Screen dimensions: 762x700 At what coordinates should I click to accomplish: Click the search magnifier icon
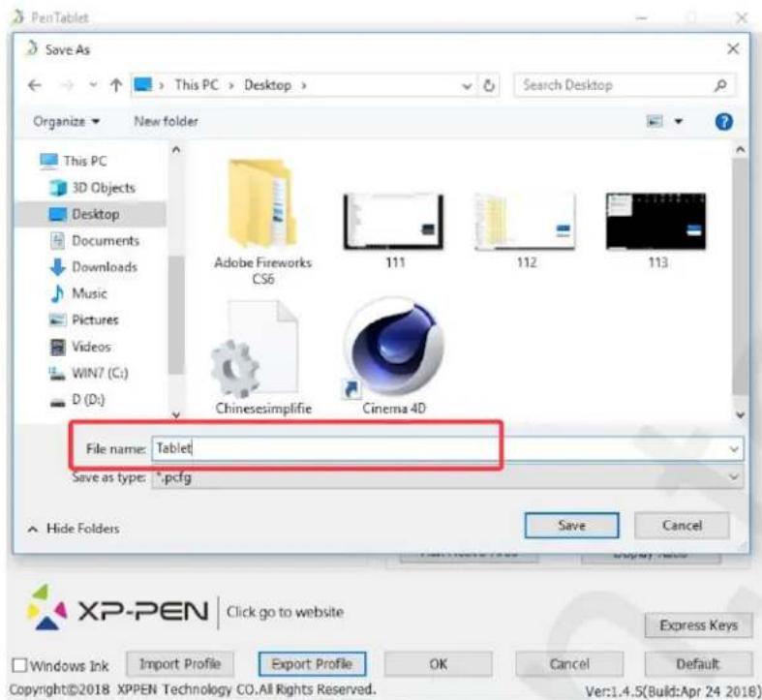coord(720,85)
